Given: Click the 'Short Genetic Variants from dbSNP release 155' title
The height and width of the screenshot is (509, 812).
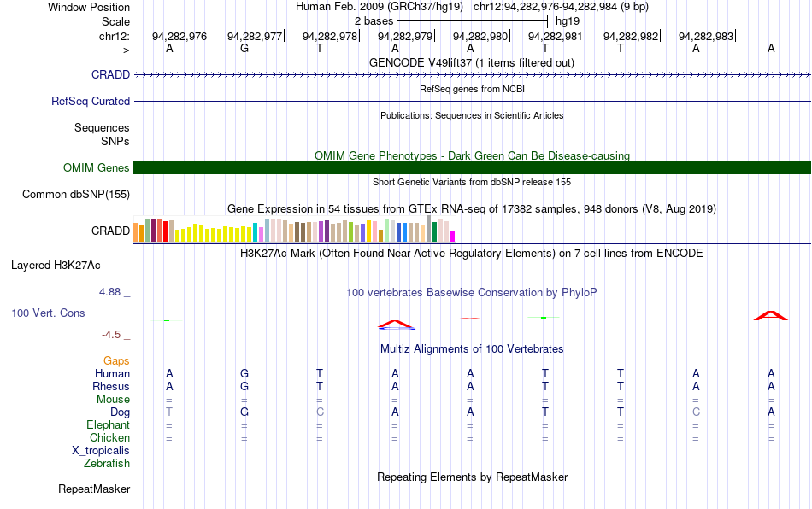Looking at the screenshot, I should pos(472,182).
